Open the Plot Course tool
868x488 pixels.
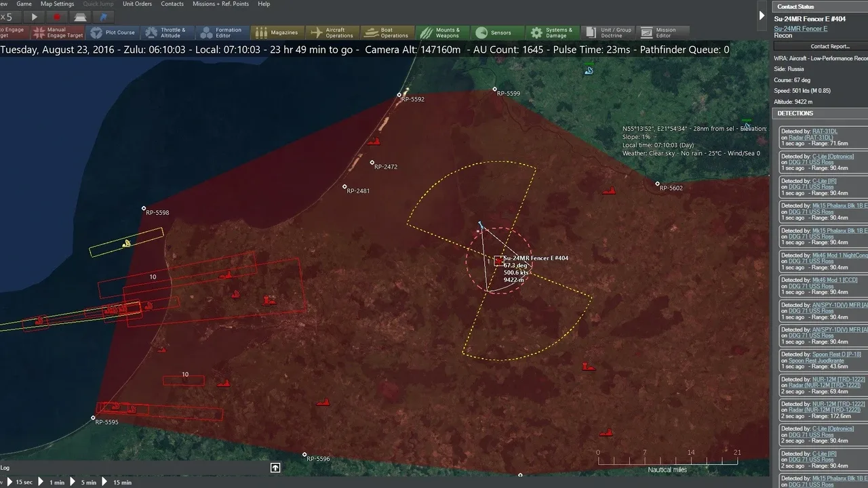coord(113,33)
